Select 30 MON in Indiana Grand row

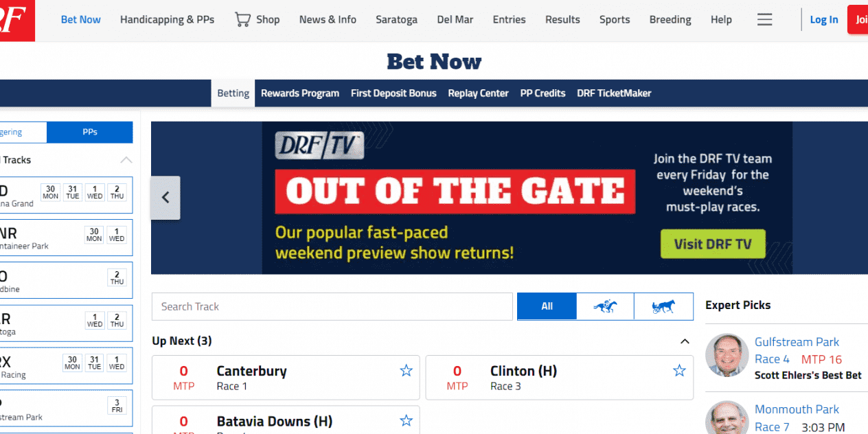pyautogui.click(x=51, y=192)
